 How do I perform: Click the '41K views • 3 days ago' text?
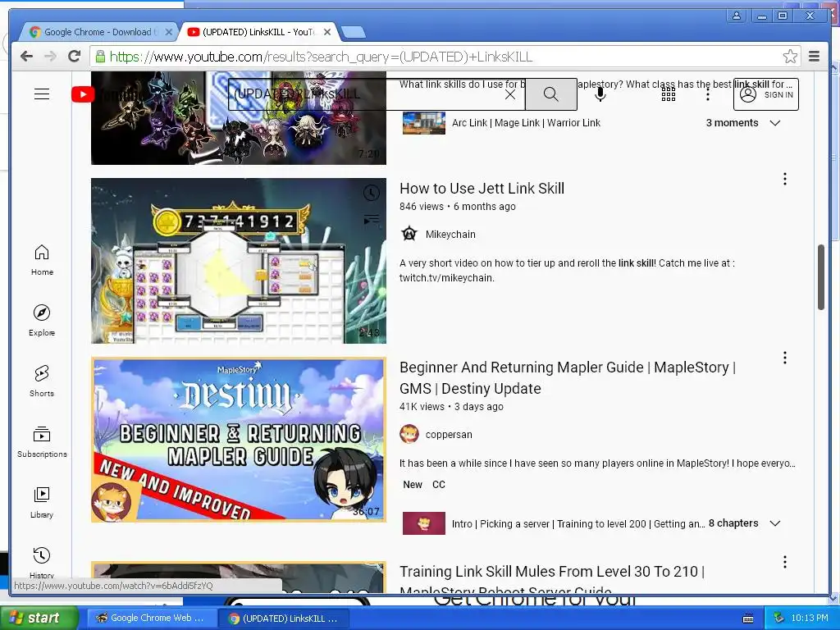[x=452, y=407]
